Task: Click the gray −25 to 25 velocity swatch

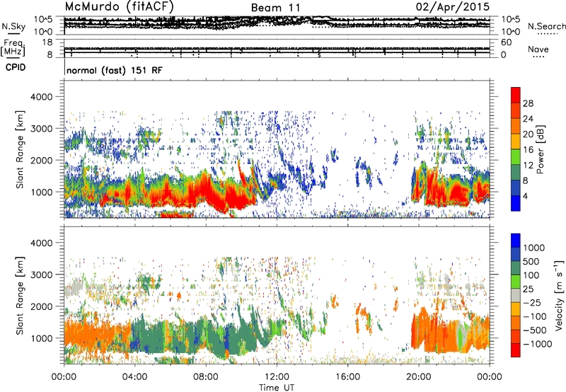Action: (x=516, y=295)
